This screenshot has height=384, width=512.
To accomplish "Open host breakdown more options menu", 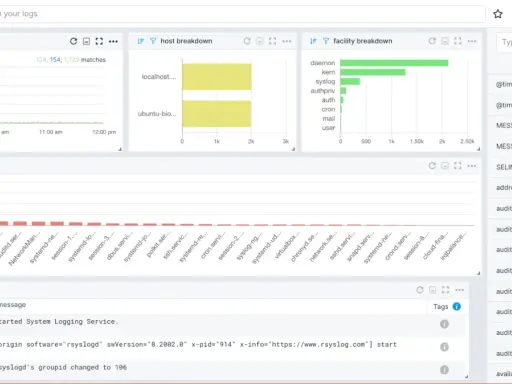I will pyautogui.click(x=287, y=41).
